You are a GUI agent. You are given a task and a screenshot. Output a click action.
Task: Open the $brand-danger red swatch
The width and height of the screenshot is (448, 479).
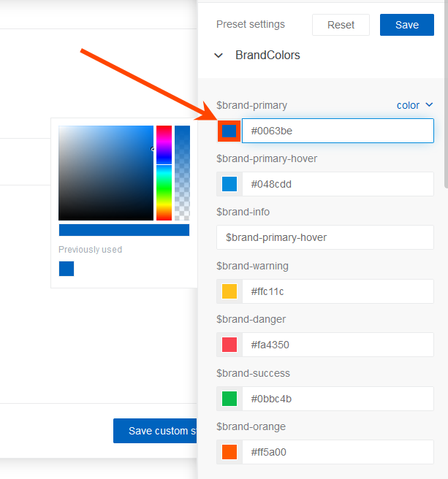pyautogui.click(x=229, y=345)
